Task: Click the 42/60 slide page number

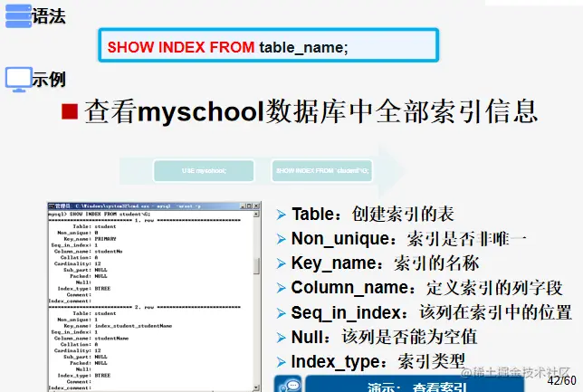Action: click(562, 380)
